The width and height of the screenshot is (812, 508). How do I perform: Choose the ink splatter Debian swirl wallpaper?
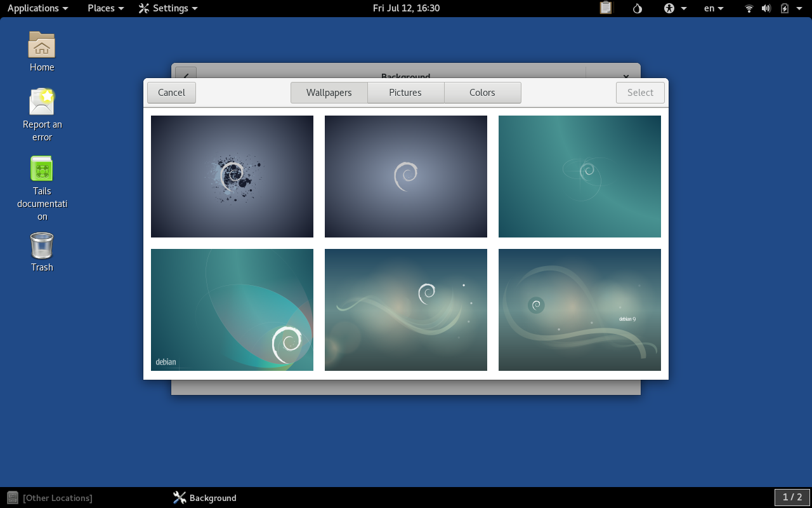click(232, 177)
